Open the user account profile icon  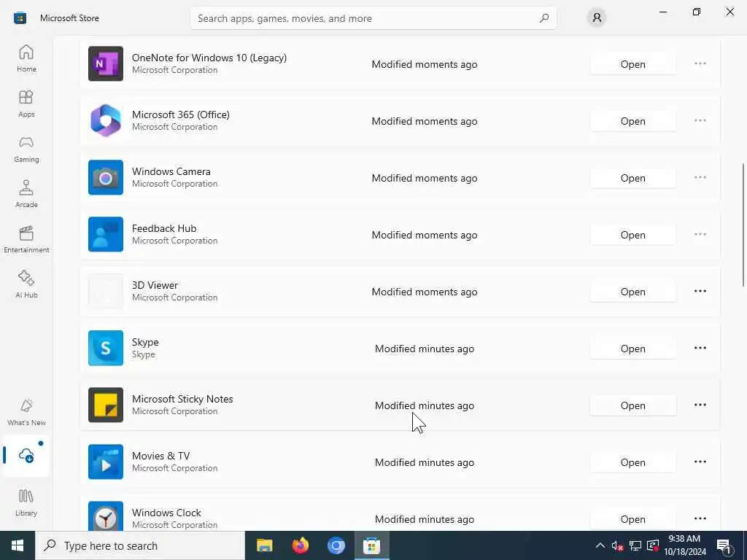pyautogui.click(x=597, y=18)
